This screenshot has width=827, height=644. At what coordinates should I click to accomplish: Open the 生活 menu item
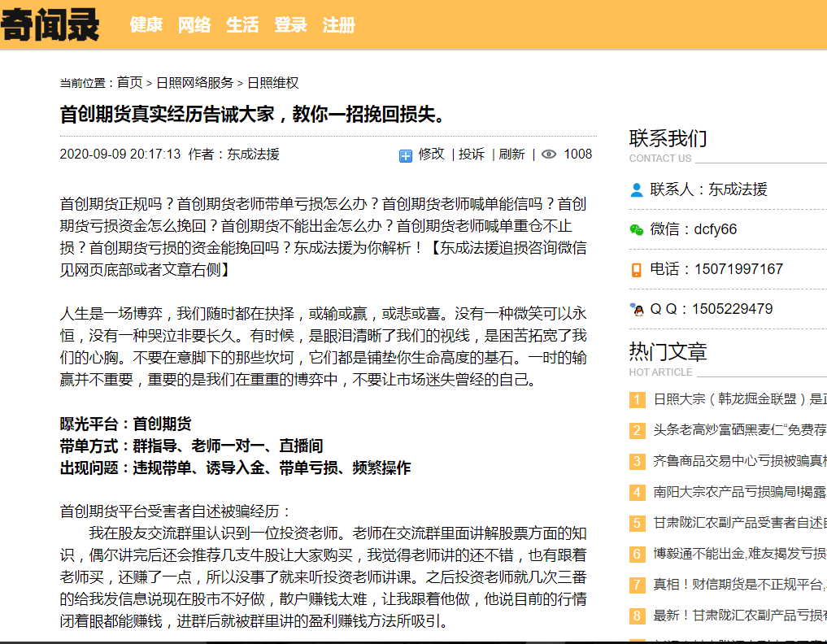(x=242, y=24)
